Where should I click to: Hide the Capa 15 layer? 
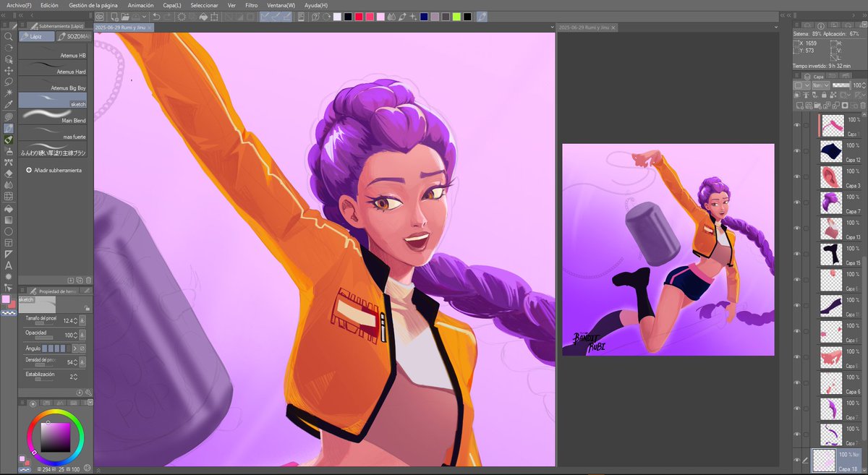click(798, 254)
